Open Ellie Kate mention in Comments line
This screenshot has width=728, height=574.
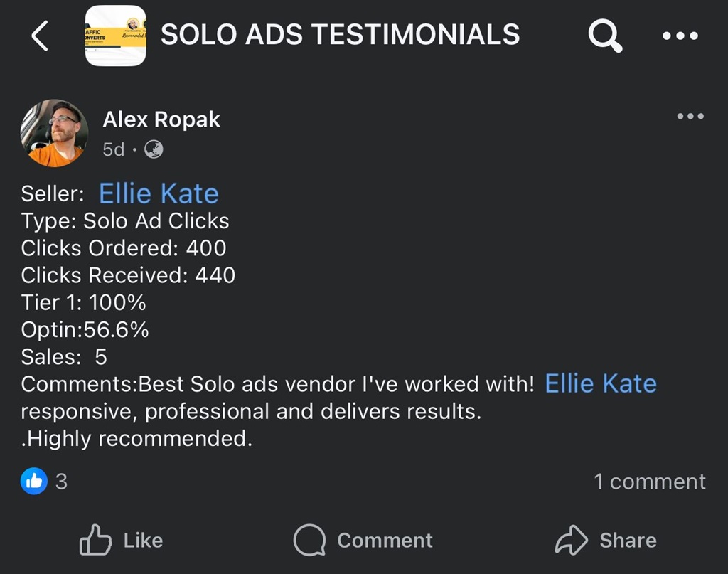coord(600,383)
